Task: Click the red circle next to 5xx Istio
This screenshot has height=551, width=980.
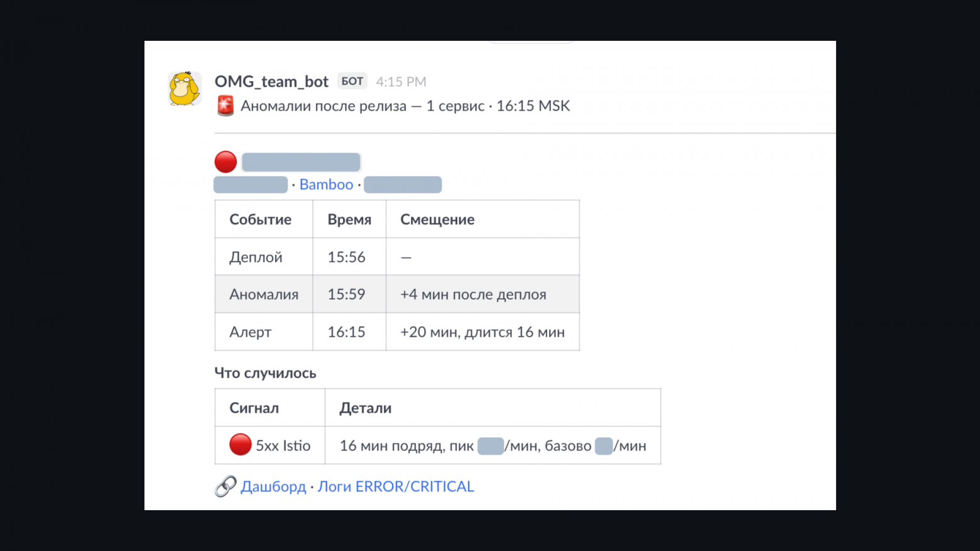Action: (240, 445)
